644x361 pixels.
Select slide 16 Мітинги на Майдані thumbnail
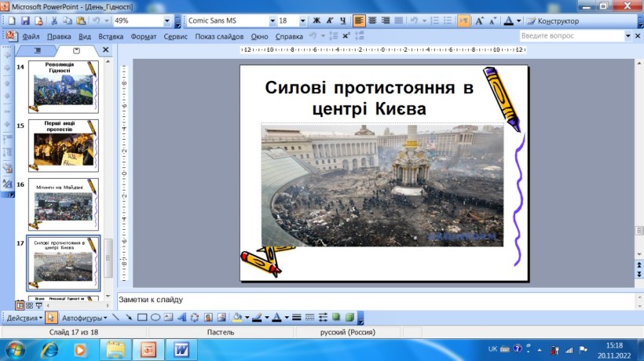pos(64,204)
